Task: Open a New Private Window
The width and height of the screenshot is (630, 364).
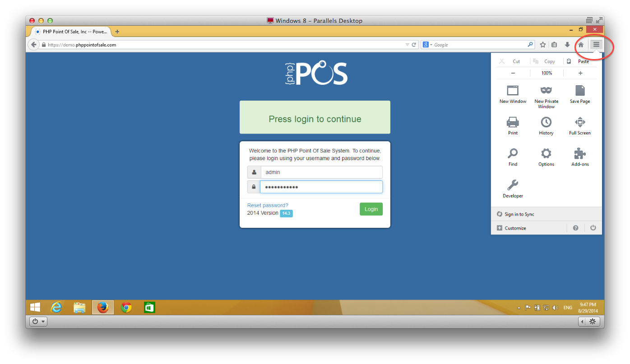Action: [546, 91]
